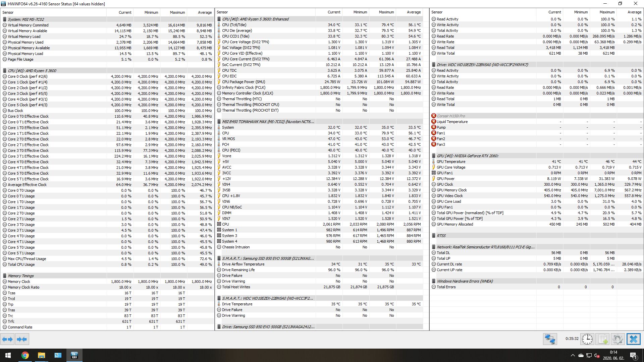644x362 pixels.
Task: Click the muted volume icon in system tray
Action: [597, 355]
